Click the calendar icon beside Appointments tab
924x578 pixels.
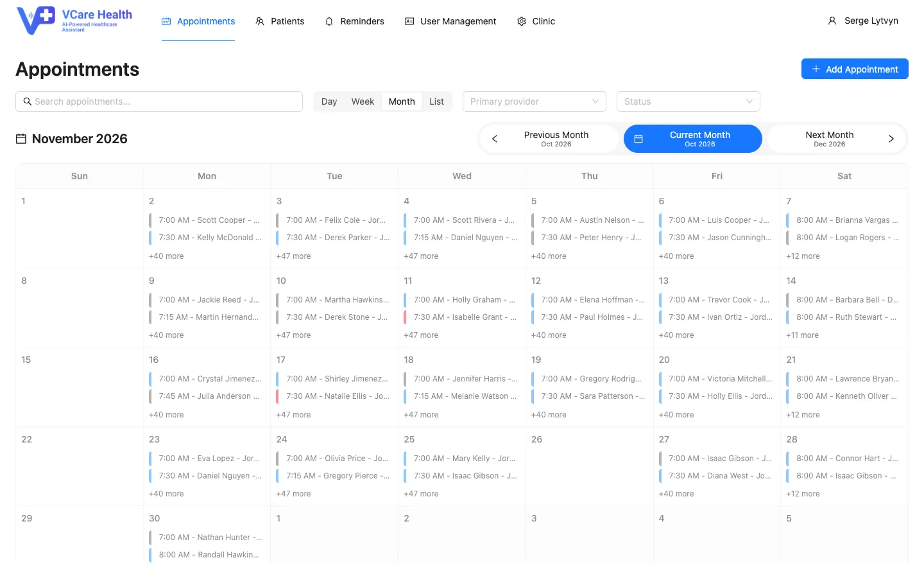click(166, 21)
